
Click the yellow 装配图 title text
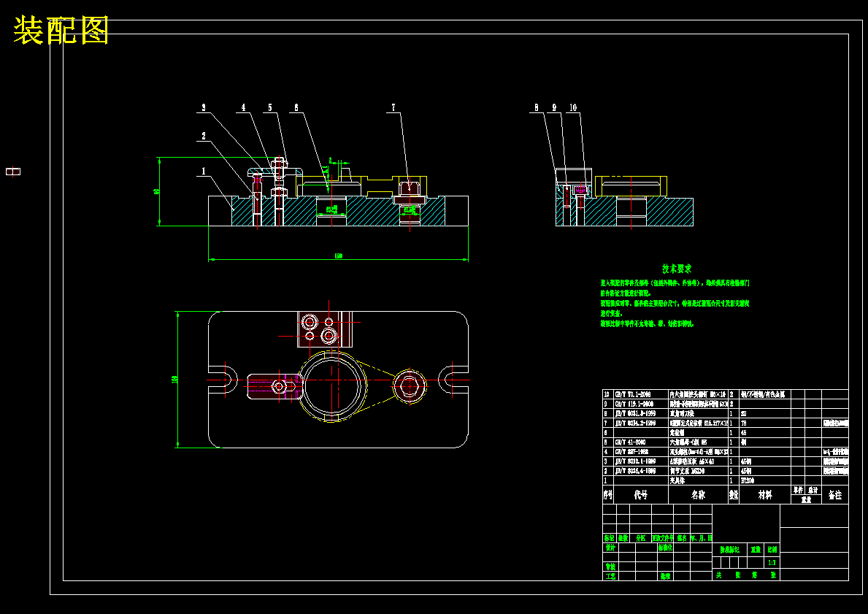pyautogui.click(x=61, y=30)
